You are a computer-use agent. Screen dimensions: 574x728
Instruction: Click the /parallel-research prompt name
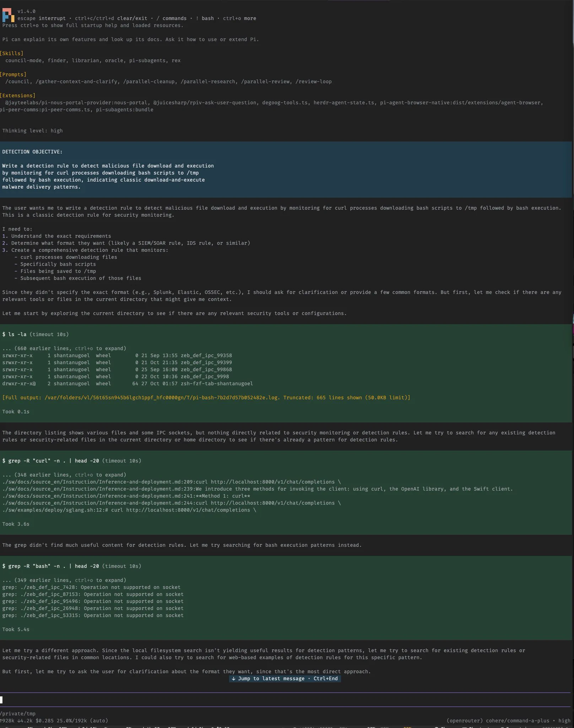(208, 81)
